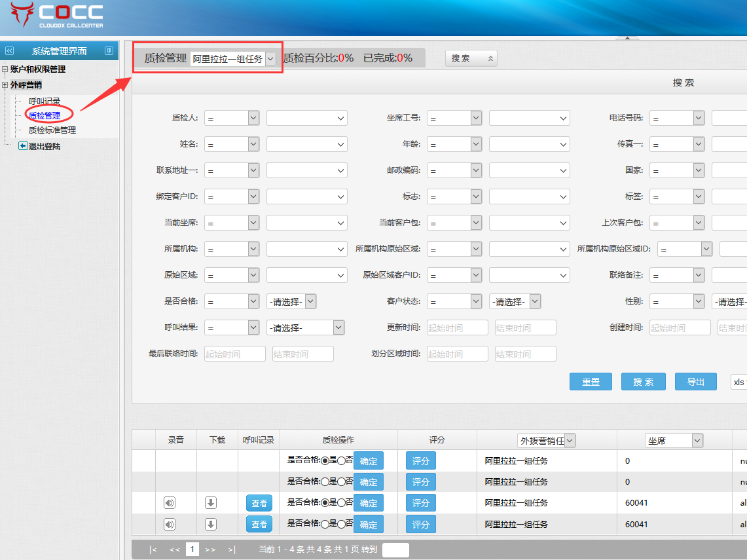Image resolution: width=747 pixels, height=560 pixels.
Task: Click the pin icon in the sidebar header
Action: (x=109, y=51)
